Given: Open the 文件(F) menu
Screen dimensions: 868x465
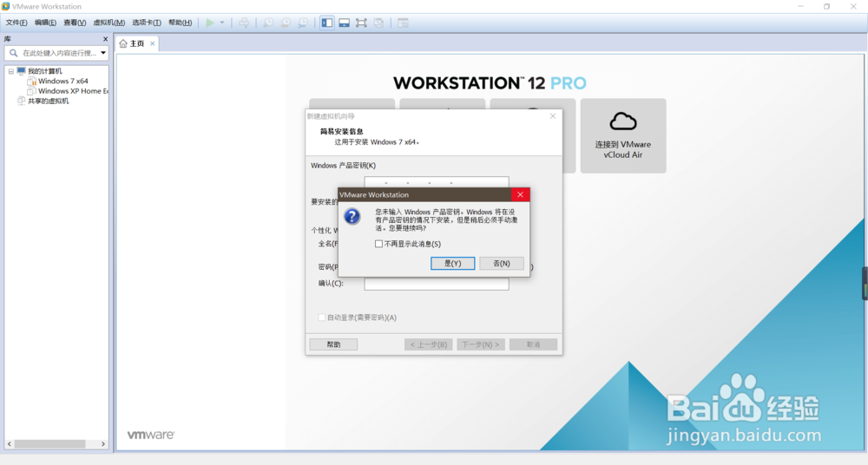Looking at the screenshot, I should click(x=16, y=23).
